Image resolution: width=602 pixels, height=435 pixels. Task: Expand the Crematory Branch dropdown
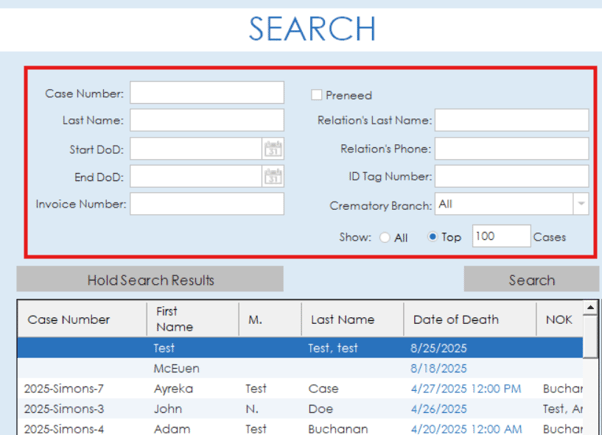(580, 204)
